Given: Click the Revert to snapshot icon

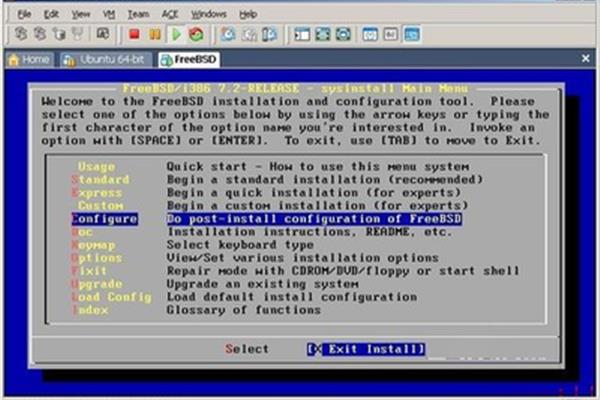Looking at the screenshot, I should coord(249,34).
